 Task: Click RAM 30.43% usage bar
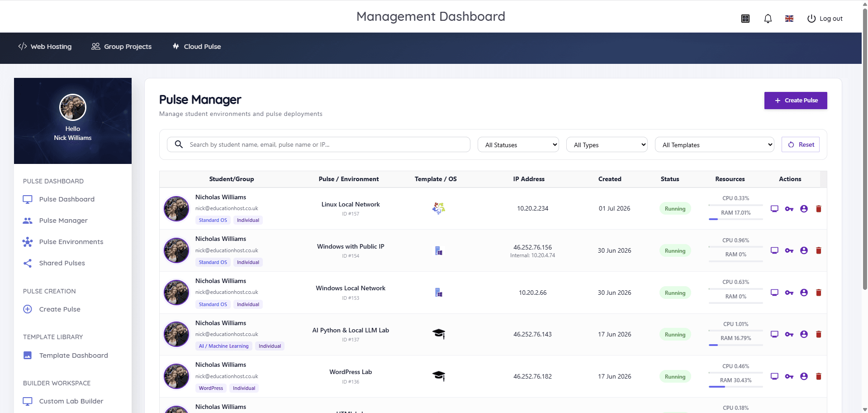tap(736, 387)
